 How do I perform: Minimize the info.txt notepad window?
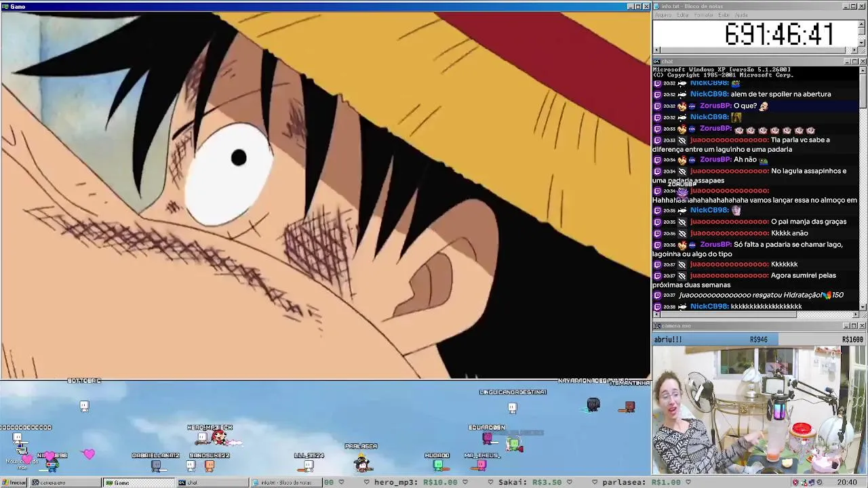coord(846,6)
